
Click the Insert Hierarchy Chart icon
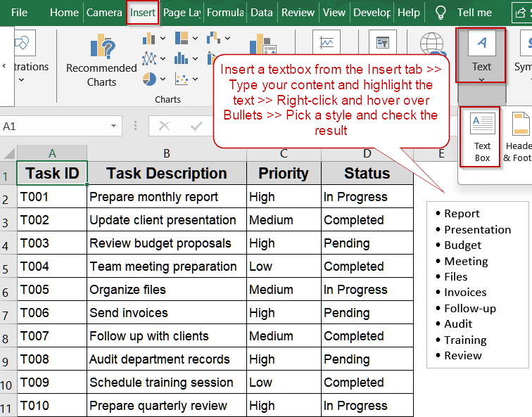point(182,38)
